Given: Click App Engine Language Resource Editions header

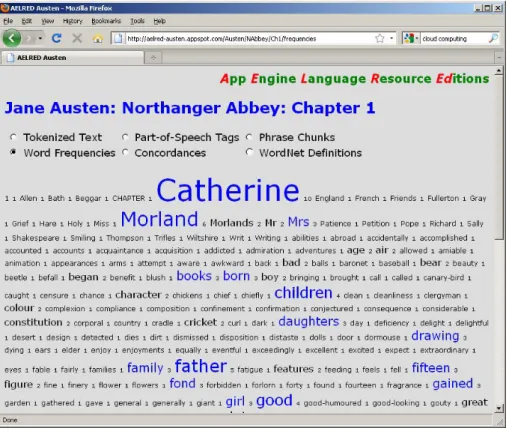Looking at the screenshot, I should coord(355,79).
